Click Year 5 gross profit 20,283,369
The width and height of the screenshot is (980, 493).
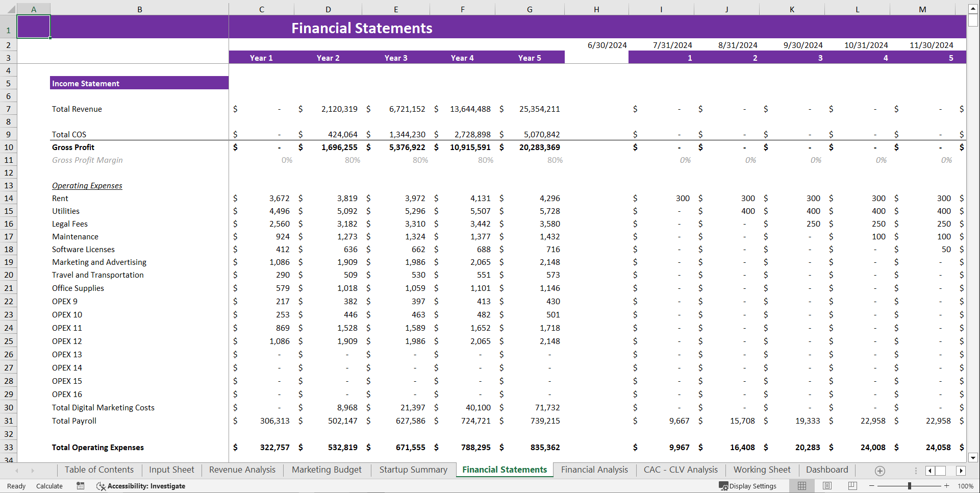(539, 147)
